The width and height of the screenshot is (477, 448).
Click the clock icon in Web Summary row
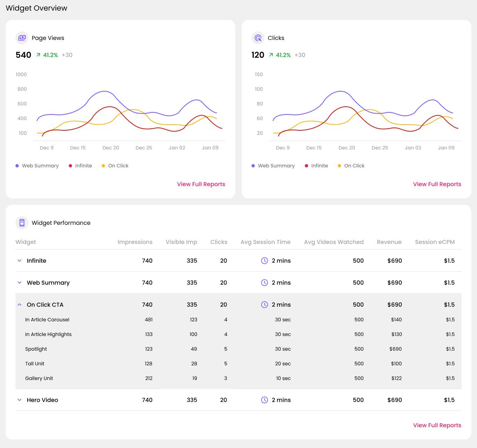pyautogui.click(x=265, y=282)
